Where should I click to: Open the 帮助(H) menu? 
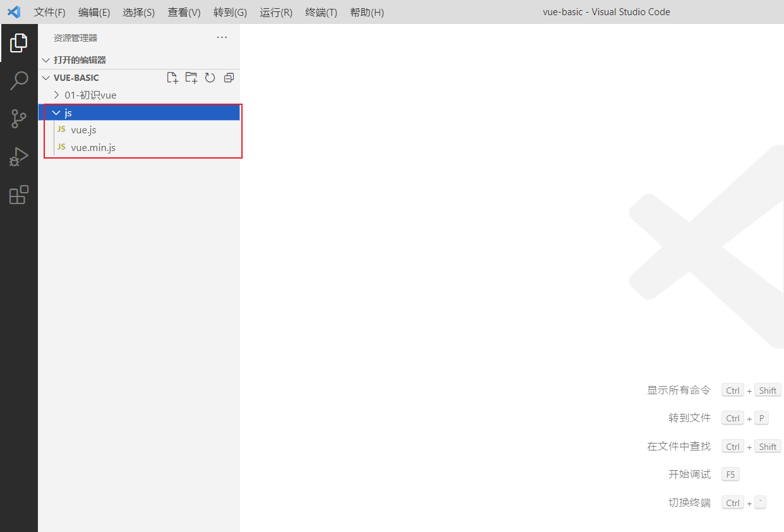point(366,12)
